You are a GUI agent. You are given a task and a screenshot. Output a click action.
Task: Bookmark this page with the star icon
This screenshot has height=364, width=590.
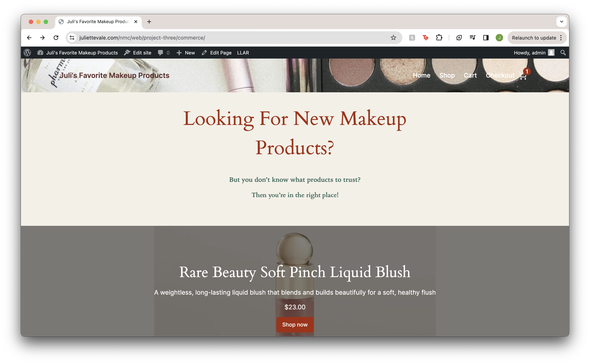[x=393, y=37]
